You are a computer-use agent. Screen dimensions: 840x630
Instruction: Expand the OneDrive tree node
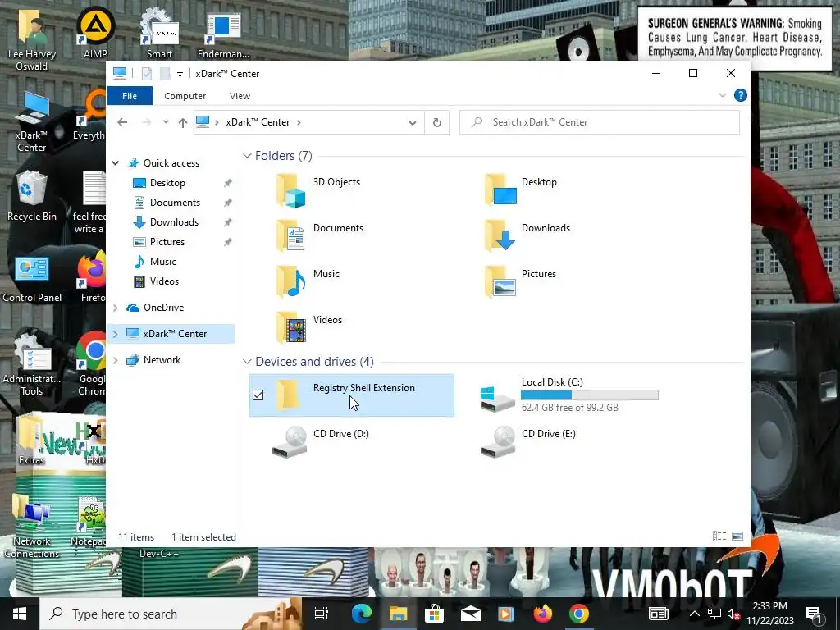(x=115, y=308)
